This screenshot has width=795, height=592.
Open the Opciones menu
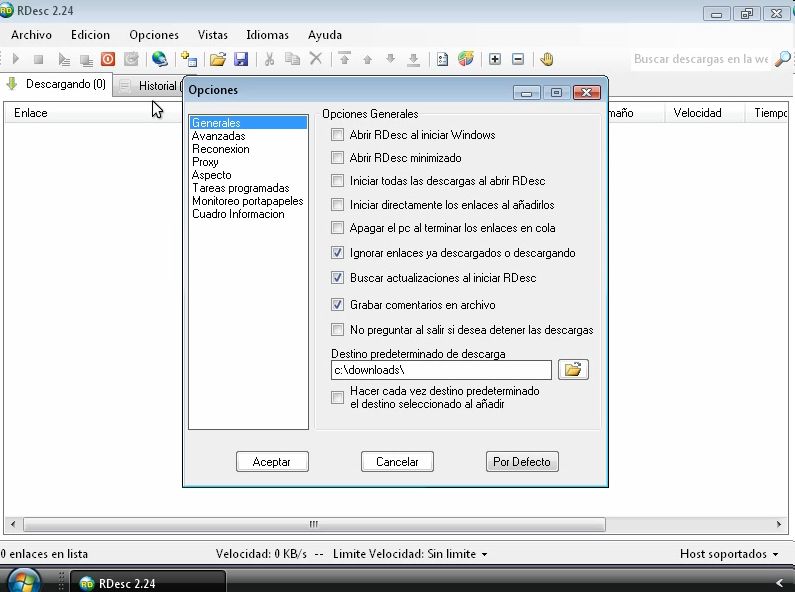click(x=154, y=35)
